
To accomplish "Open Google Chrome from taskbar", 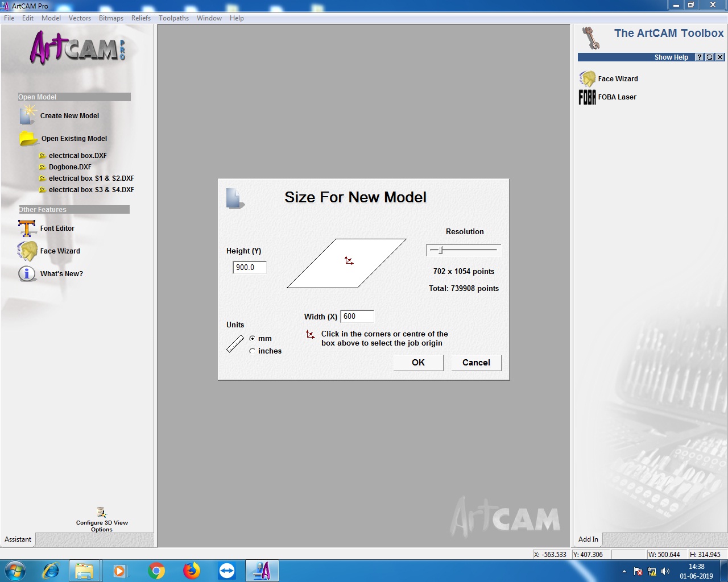I will point(156,571).
